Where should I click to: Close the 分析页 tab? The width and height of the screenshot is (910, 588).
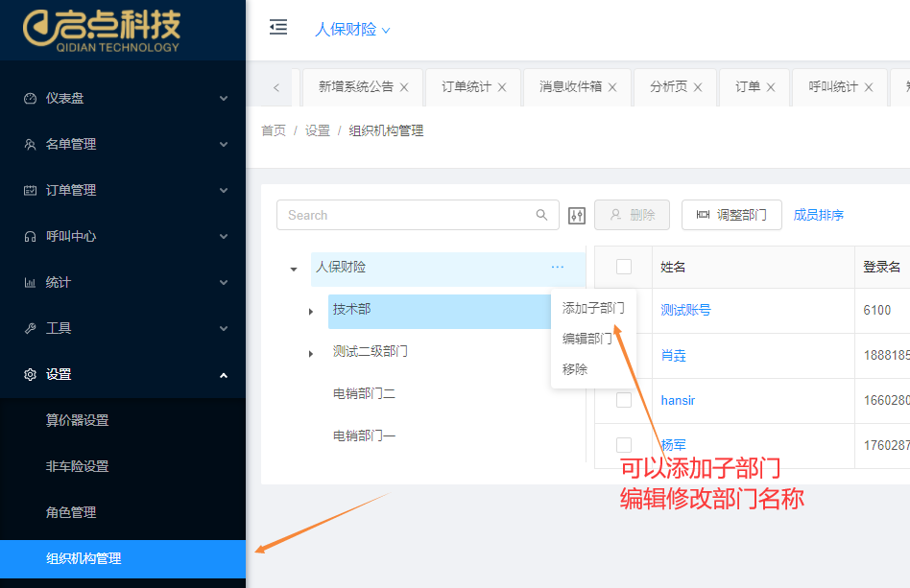point(698,87)
